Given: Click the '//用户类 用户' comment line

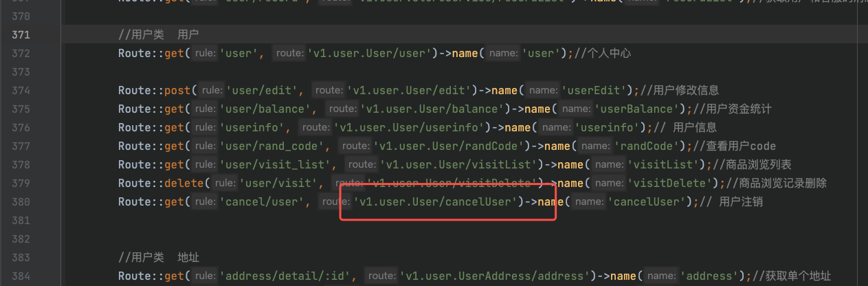Looking at the screenshot, I should click(159, 34).
